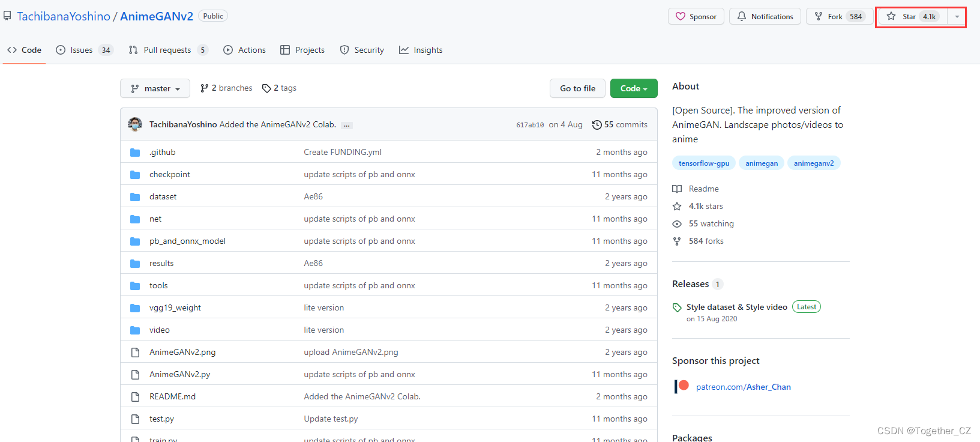This screenshot has width=980, height=442.
Task: Open the dataset folder name
Action: coord(163,196)
